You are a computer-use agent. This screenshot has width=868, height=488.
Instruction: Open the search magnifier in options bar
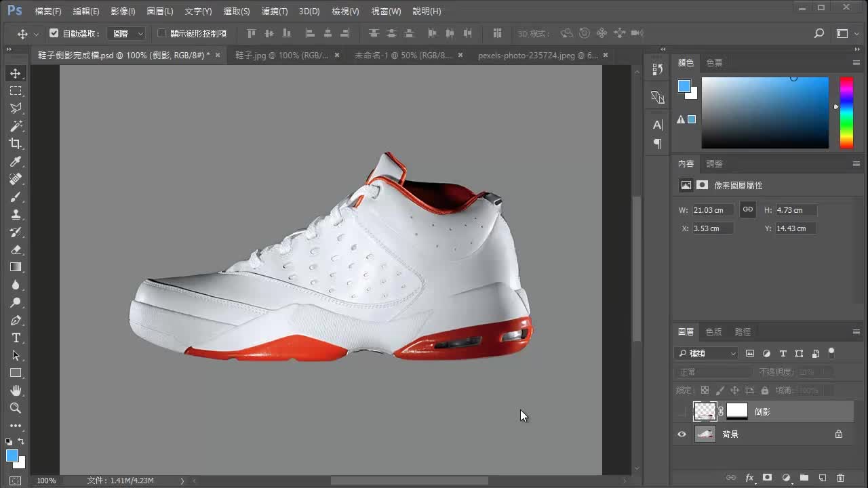pyautogui.click(x=819, y=33)
